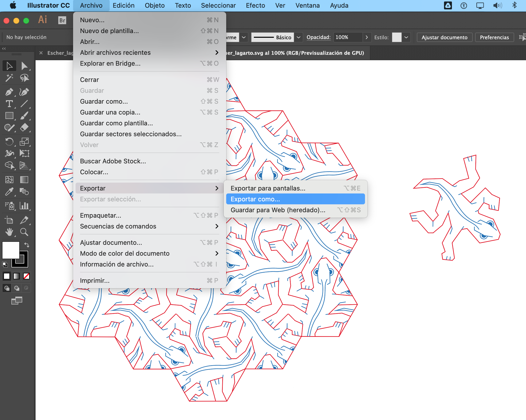
Task: Select the Width/Warp tool
Action: point(9,153)
